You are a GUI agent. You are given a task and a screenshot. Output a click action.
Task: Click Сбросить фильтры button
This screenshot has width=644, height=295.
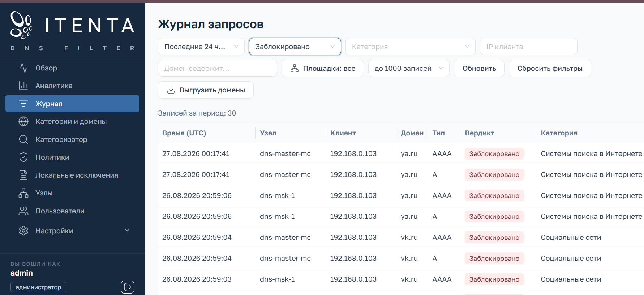550,68
